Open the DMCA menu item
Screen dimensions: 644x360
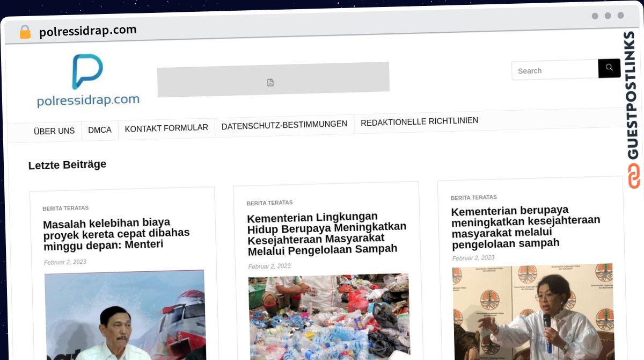100,130
